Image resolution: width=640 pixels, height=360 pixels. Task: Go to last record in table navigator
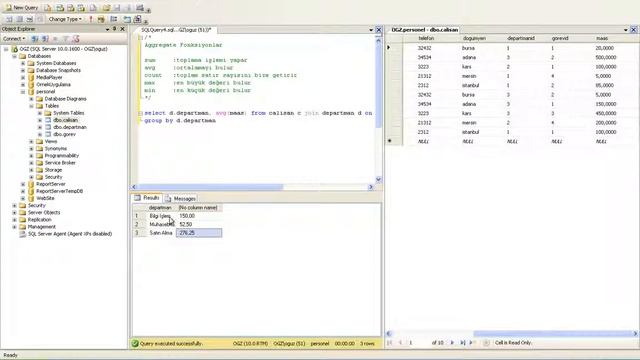pos(462,343)
